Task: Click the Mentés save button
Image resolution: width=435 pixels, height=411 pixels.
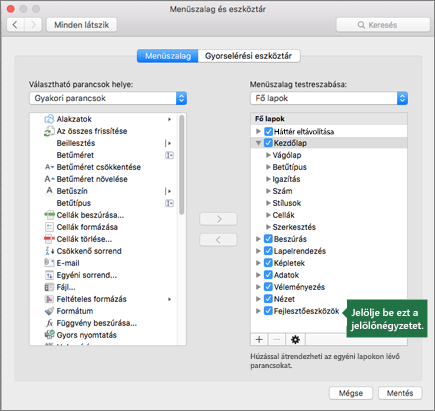Action: tap(400, 393)
